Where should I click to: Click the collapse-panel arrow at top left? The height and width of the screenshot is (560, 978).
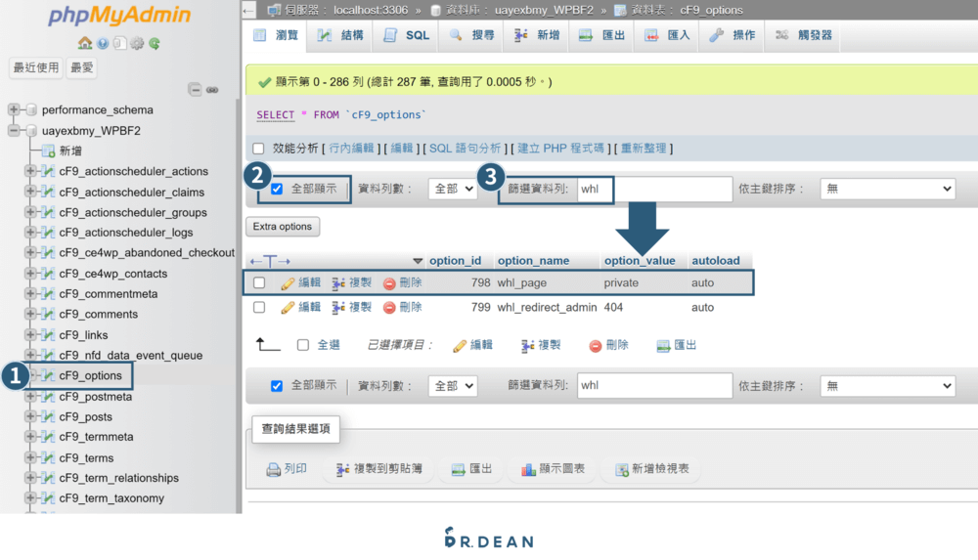coord(248,11)
